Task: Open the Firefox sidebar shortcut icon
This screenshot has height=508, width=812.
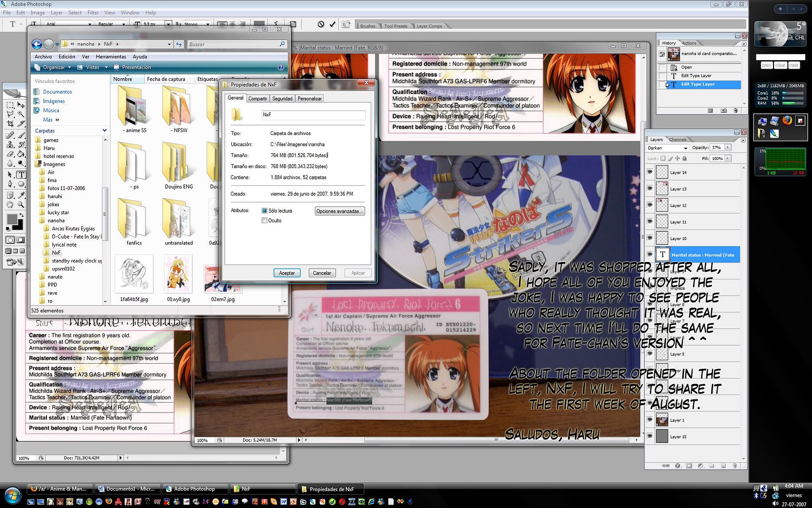Action: click(788, 120)
